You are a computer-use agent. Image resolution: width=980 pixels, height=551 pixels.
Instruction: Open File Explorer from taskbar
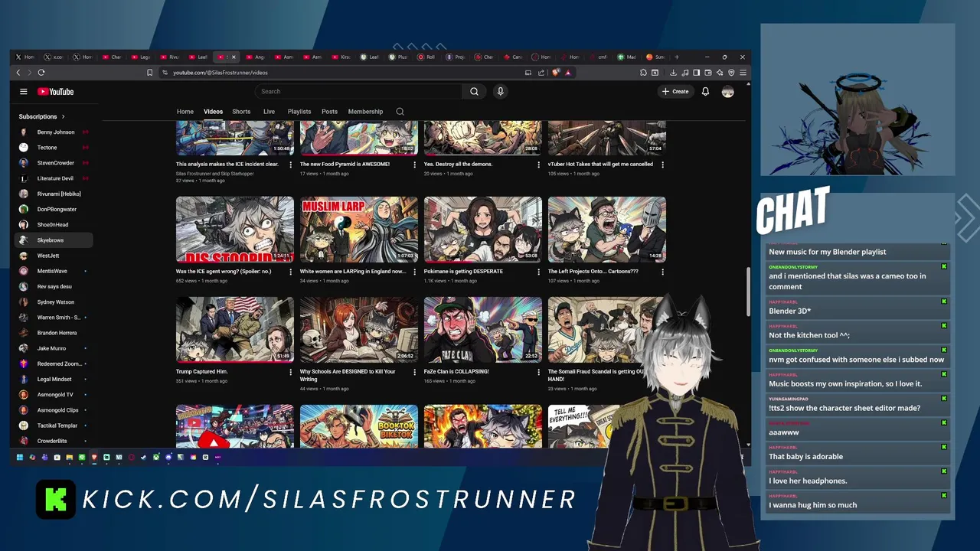click(x=70, y=458)
